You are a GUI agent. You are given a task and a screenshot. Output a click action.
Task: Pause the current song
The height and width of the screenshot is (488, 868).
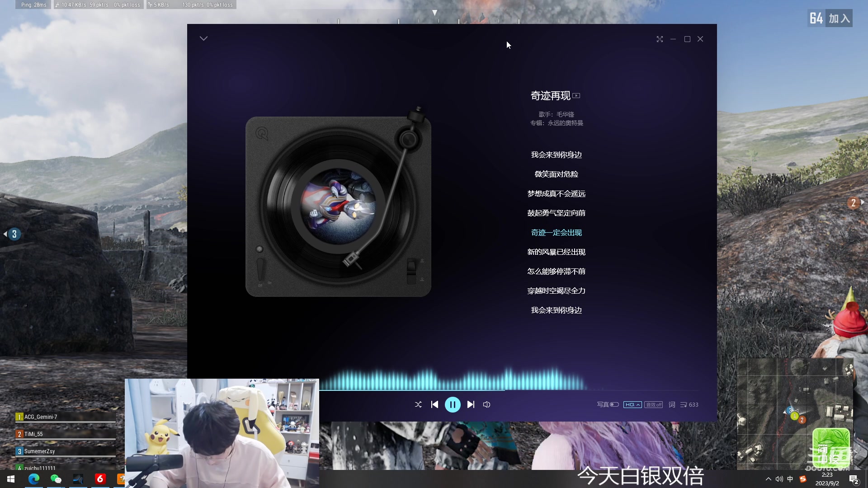tap(453, 404)
